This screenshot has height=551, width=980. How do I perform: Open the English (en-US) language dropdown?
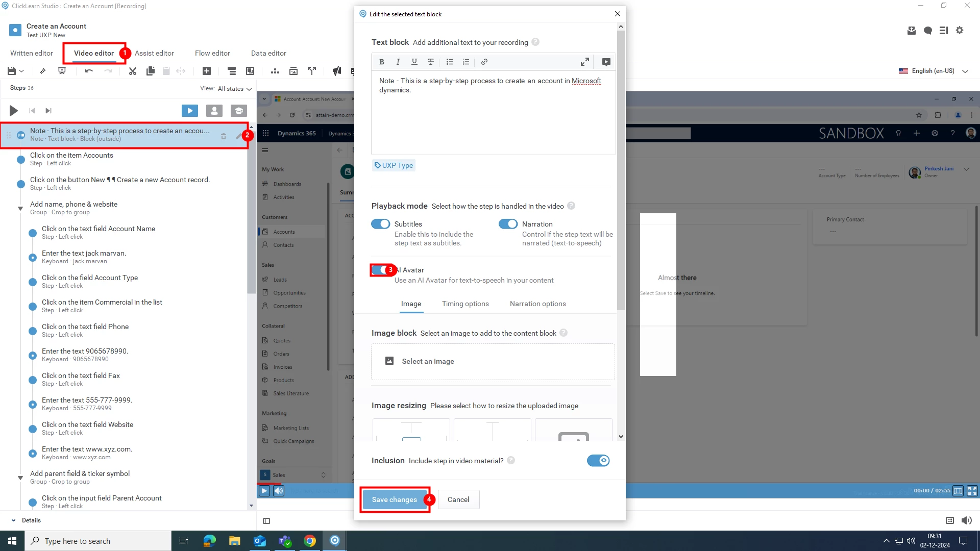934,71
